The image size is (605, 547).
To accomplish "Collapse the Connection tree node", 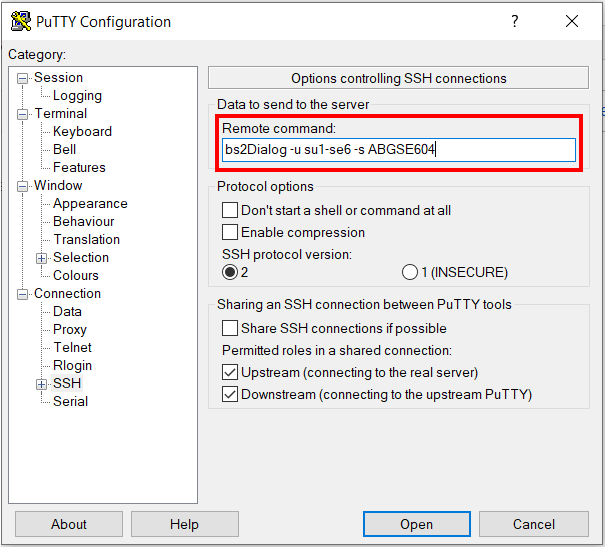I will [24, 294].
